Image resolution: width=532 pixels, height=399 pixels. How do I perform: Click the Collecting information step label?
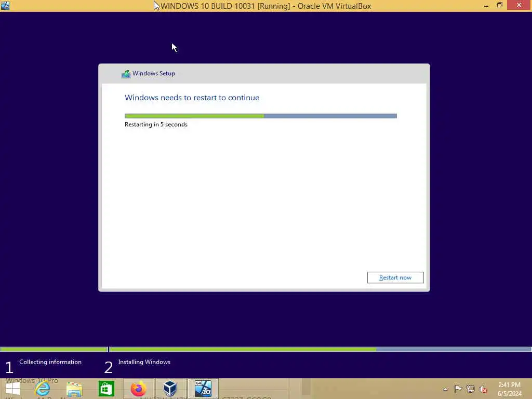(50, 362)
